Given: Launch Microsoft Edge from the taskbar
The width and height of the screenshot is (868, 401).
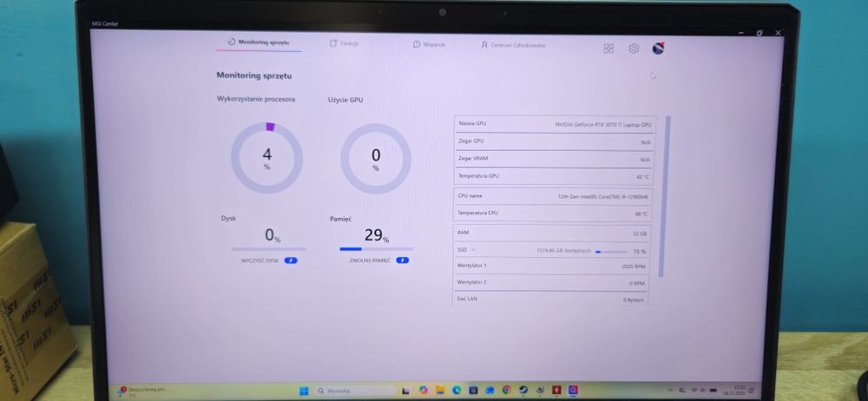Looking at the screenshot, I should [x=457, y=391].
